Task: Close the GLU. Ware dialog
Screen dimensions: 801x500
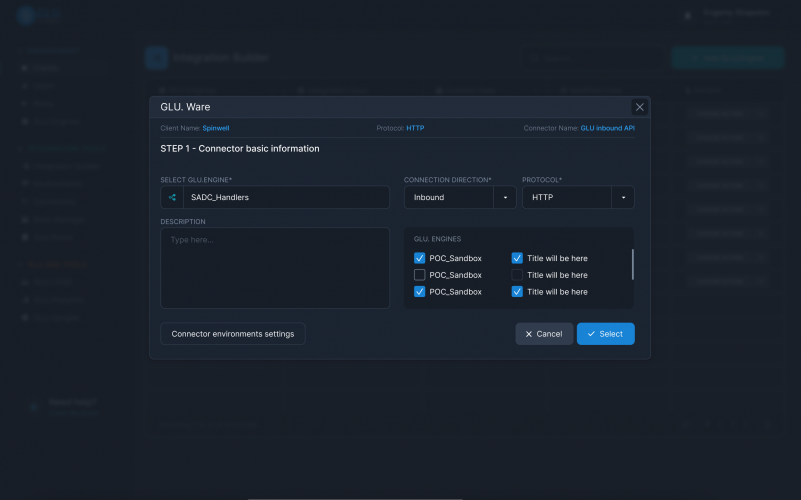Action: coord(639,107)
